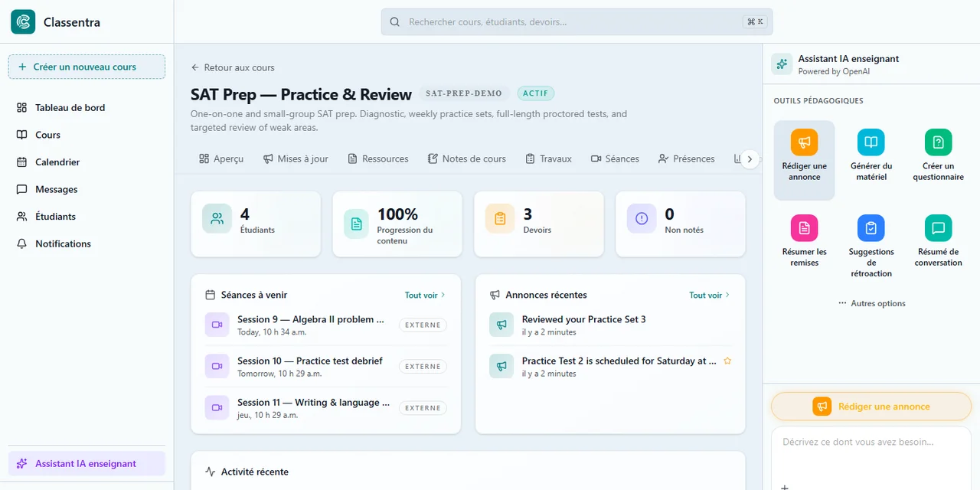Click the Activité récente heading
Screen dimensions: 980x490
click(255, 472)
